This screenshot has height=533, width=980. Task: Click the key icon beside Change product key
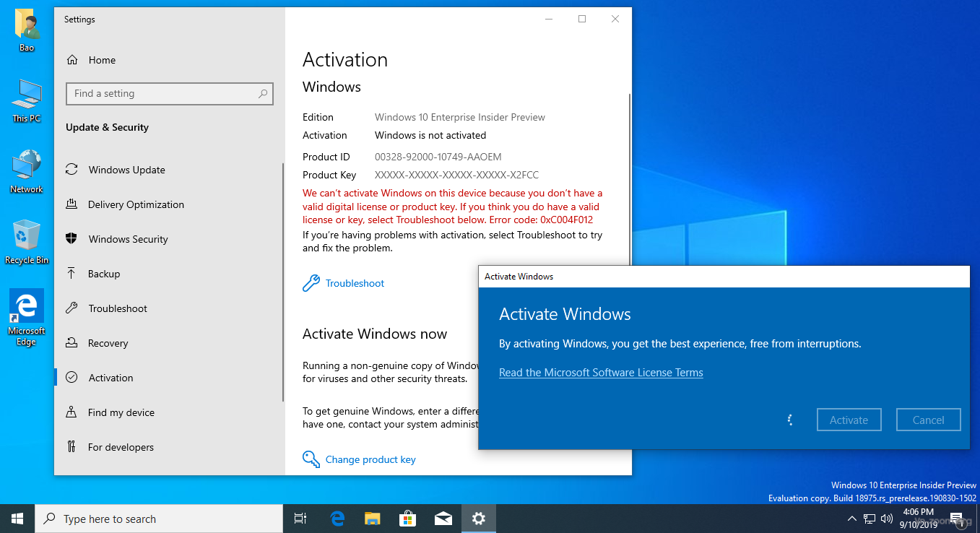point(311,459)
